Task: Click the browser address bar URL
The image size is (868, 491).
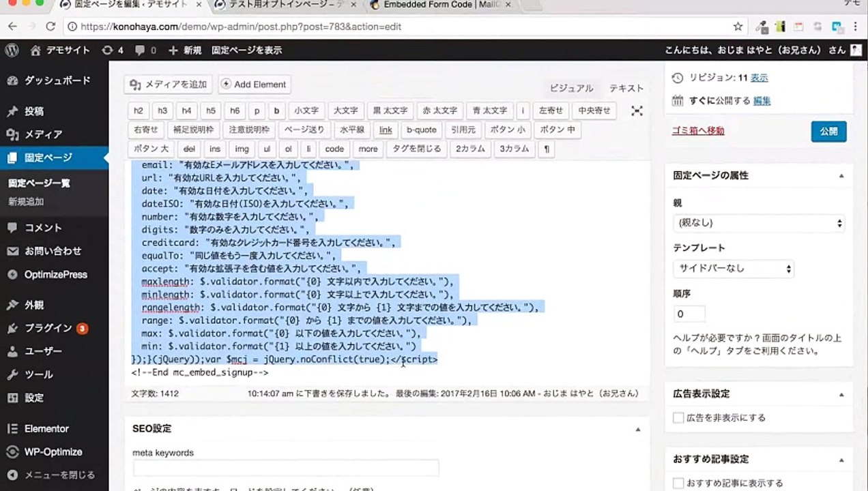Action: coord(240,27)
